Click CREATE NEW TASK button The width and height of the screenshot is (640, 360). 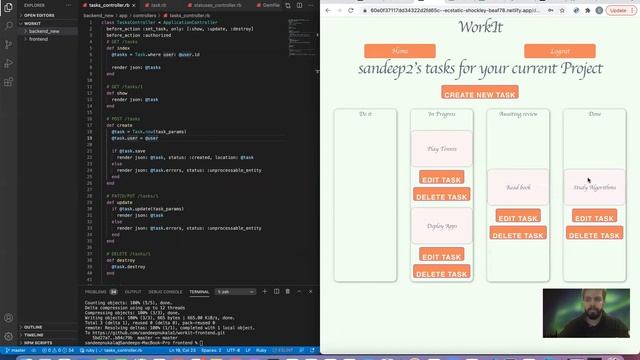(x=480, y=92)
